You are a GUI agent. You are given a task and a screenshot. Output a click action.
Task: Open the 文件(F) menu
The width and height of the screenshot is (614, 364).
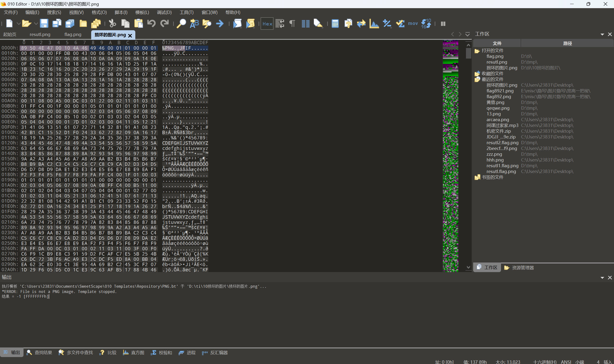tap(11, 12)
